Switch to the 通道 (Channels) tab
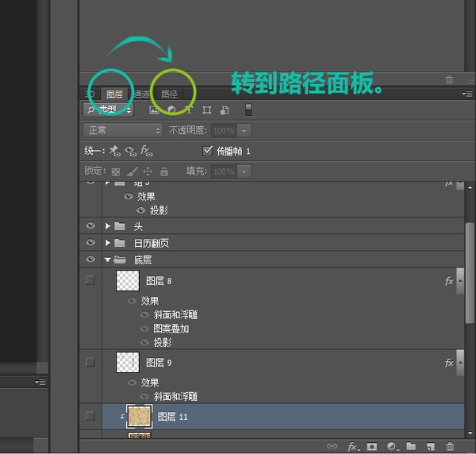The image size is (476, 454). [x=142, y=94]
